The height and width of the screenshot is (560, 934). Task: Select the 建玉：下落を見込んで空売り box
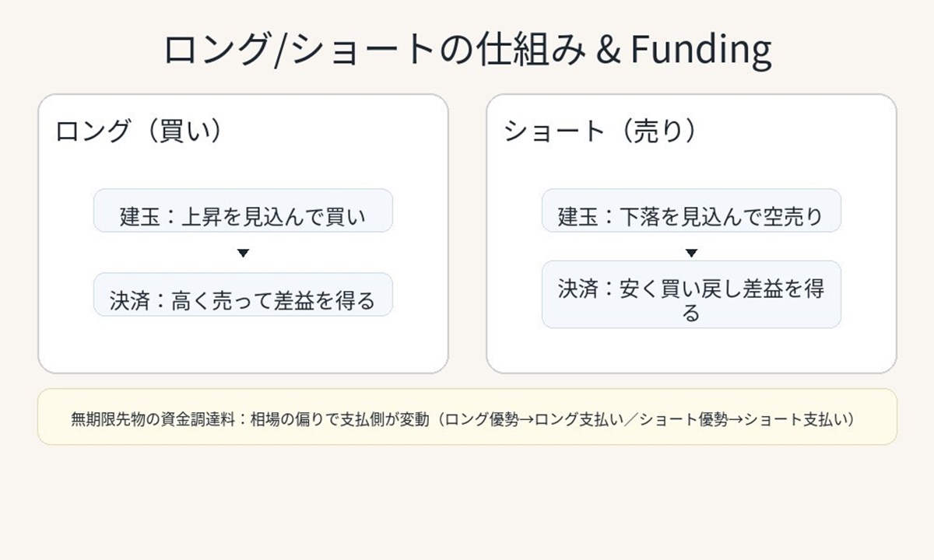[x=691, y=212]
